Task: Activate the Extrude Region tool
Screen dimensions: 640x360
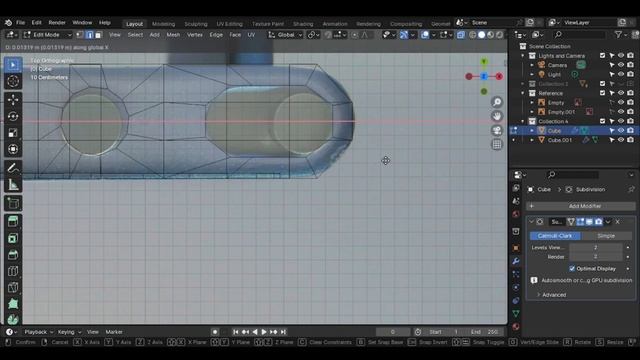Action: pyautogui.click(x=13, y=222)
